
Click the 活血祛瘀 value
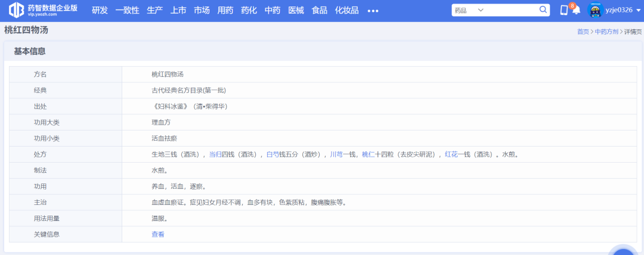[x=165, y=138]
